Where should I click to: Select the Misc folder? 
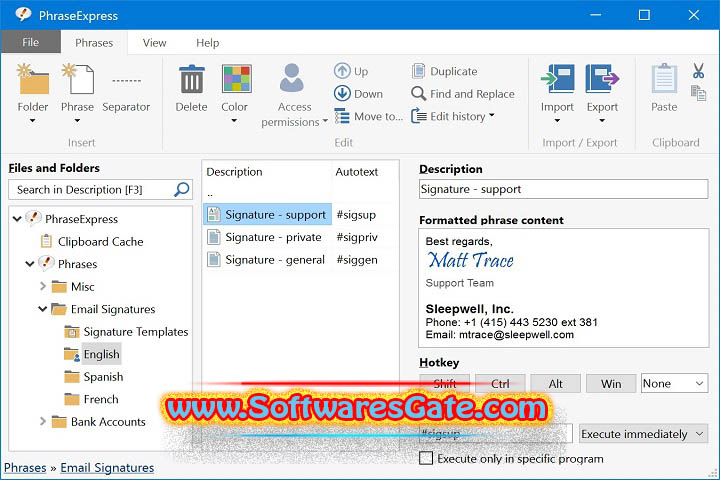(x=73, y=287)
